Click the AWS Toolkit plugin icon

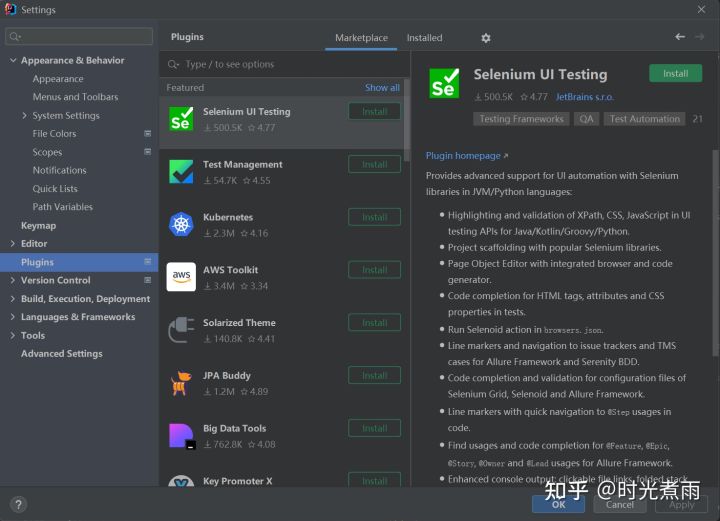181,277
